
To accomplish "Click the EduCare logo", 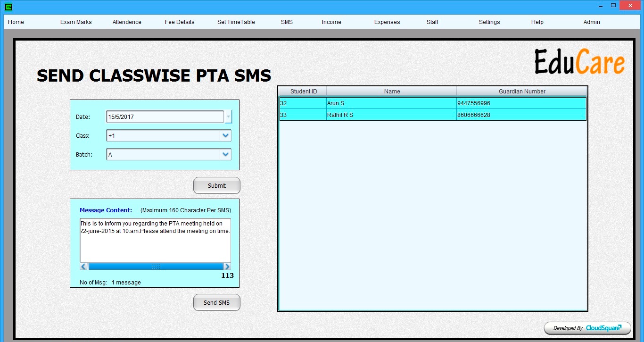I will point(580,61).
